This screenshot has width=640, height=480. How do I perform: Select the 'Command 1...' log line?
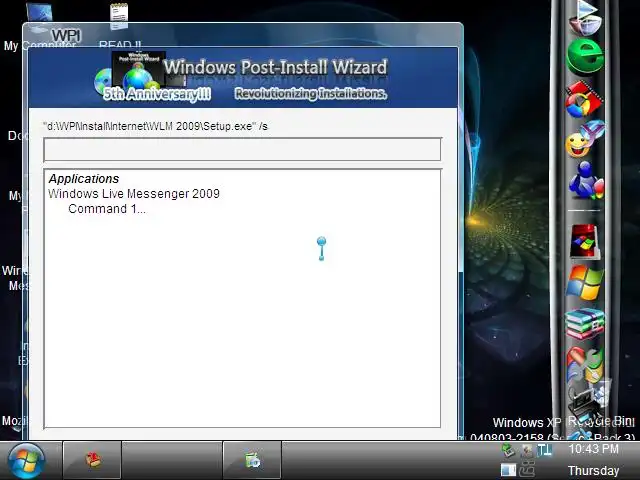tap(107, 209)
